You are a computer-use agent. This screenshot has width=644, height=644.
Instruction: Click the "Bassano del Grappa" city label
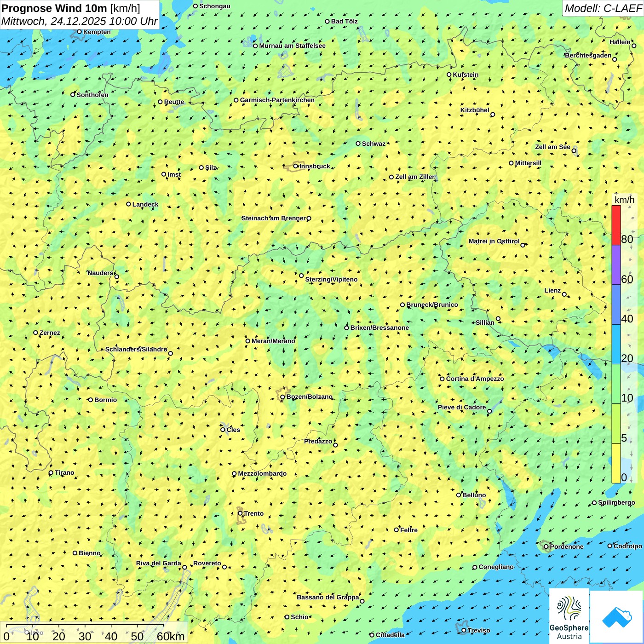pyautogui.click(x=328, y=597)
